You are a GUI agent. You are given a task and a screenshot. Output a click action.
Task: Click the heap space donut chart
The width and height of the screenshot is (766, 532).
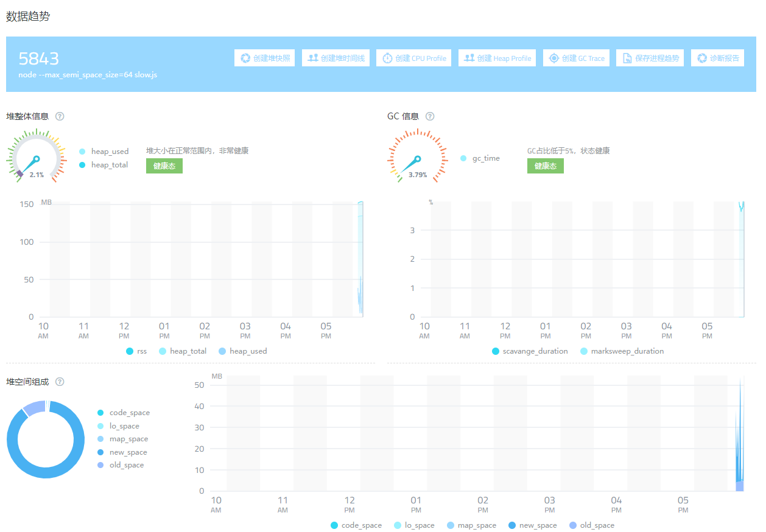click(46, 439)
